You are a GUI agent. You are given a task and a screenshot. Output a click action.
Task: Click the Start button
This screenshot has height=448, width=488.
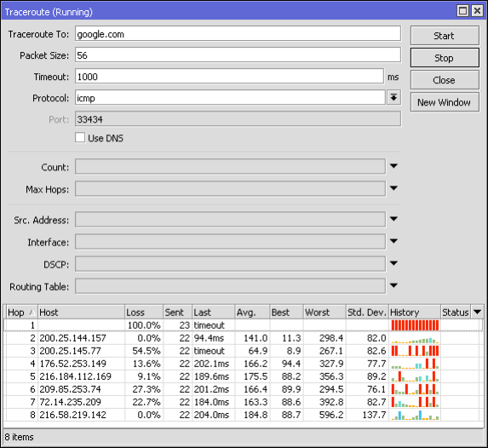pyautogui.click(x=445, y=36)
